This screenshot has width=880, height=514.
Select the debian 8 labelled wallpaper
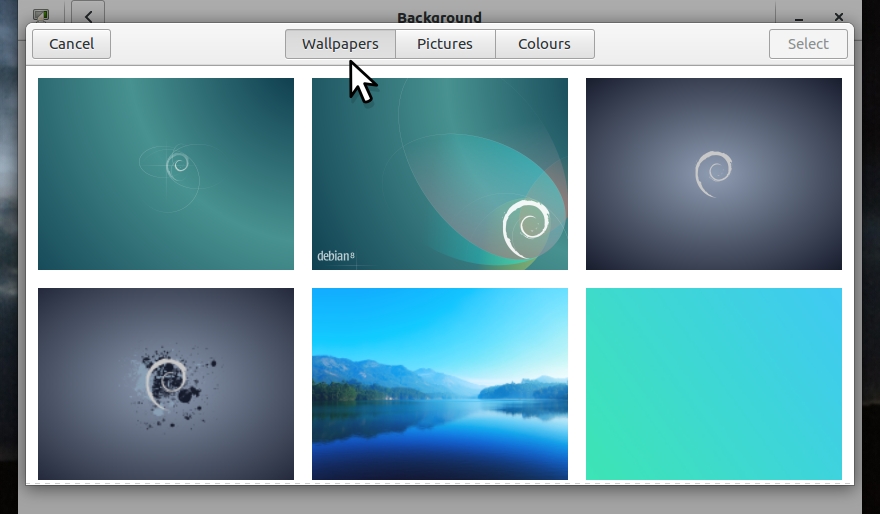(440, 174)
